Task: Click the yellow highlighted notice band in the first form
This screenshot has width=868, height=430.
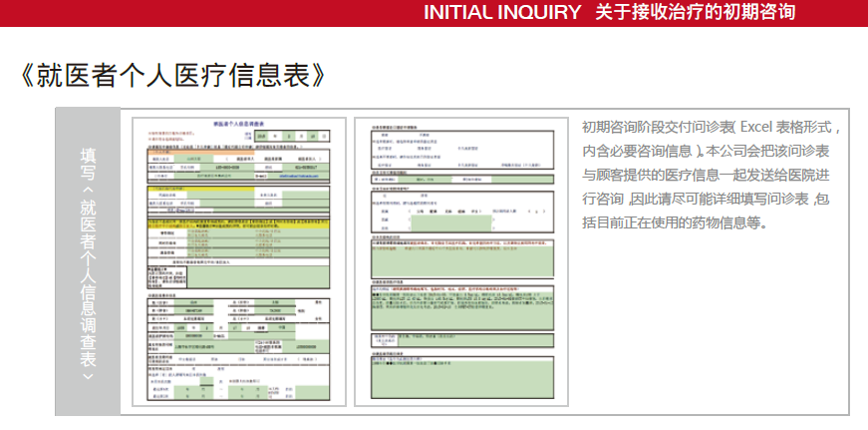Action: pos(238,223)
